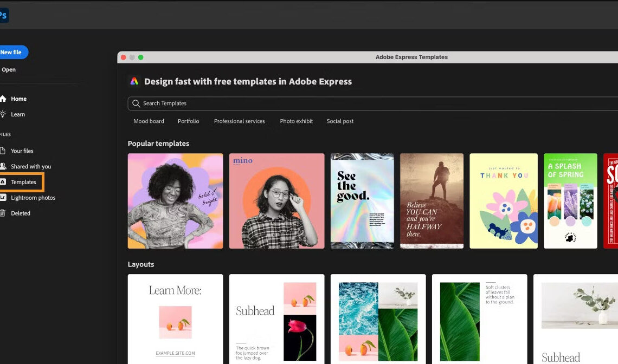Image resolution: width=618 pixels, height=364 pixels.
Task: Enable the Social post category filter
Action: tap(340, 121)
